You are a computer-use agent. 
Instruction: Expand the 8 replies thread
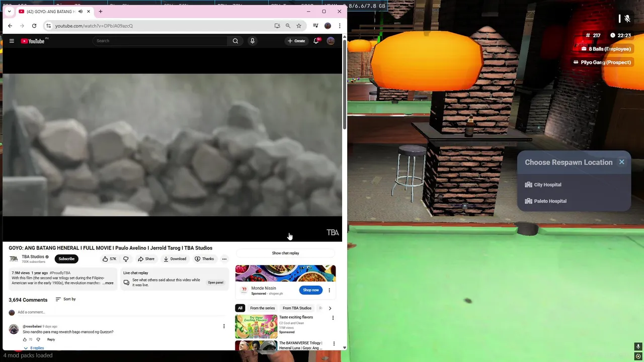coord(34,348)
